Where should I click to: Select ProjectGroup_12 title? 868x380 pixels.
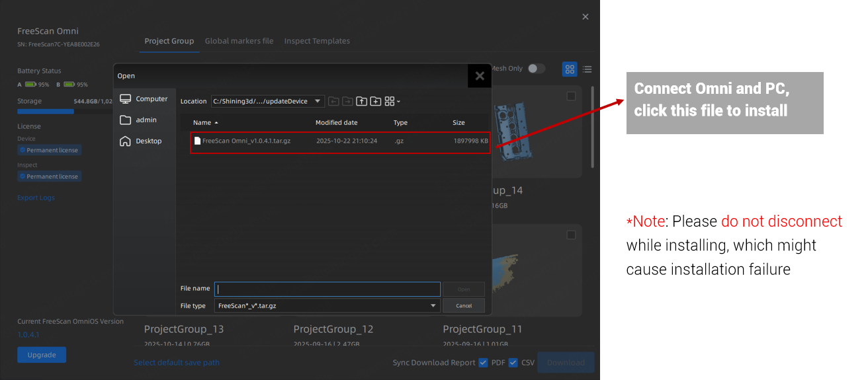click(333, 329)
